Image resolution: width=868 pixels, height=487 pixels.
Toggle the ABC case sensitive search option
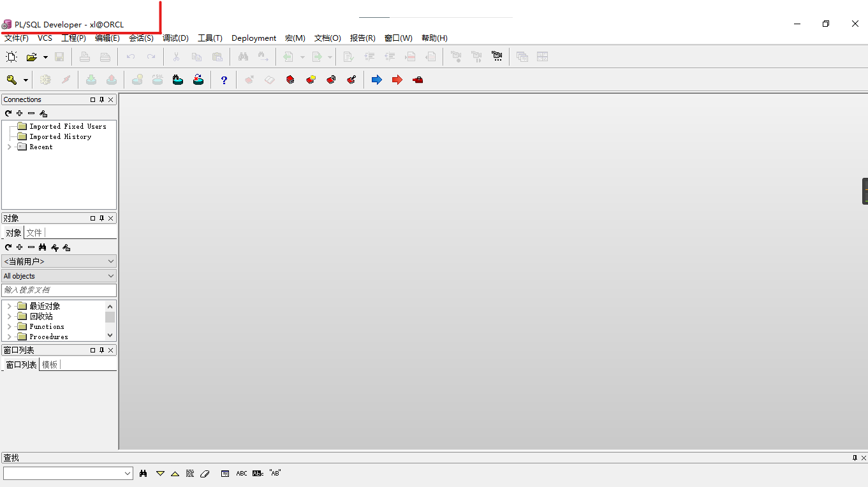point(242,474)
